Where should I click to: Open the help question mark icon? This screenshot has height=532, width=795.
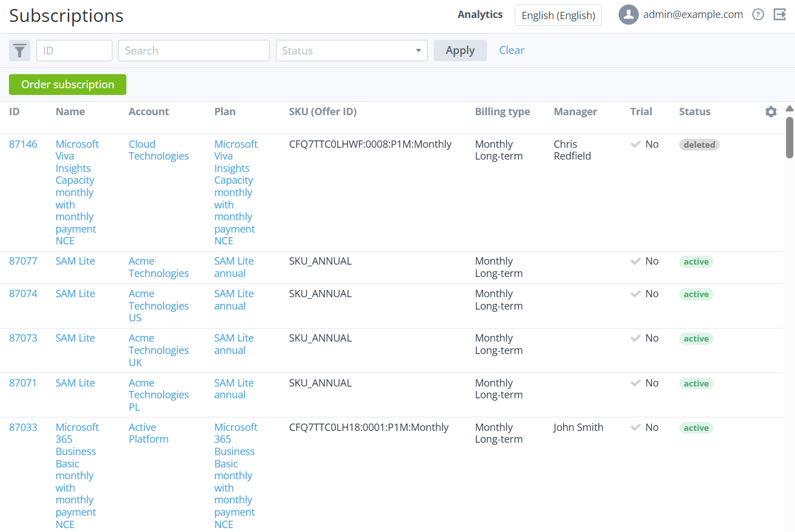pos(758,15)
